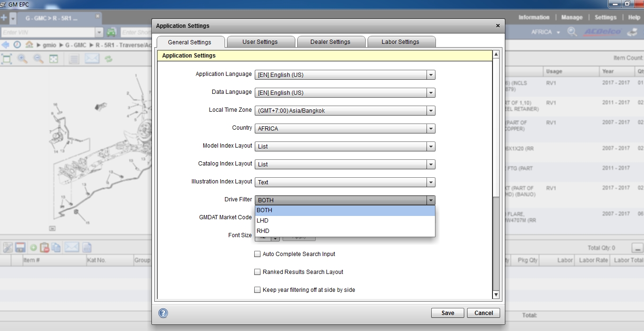This screenshot has width=644, height=331.
Task: Switch to the General Settings tab
Action: click(190, 42)
